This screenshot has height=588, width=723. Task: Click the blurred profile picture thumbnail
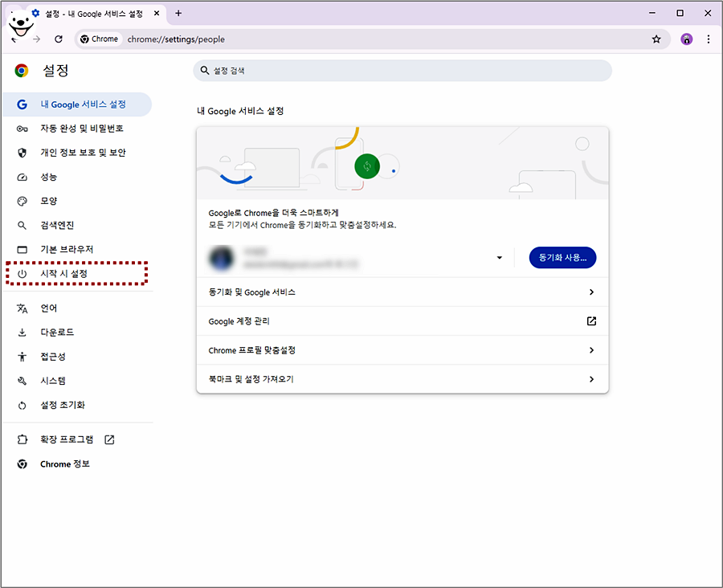click(222, 258)
